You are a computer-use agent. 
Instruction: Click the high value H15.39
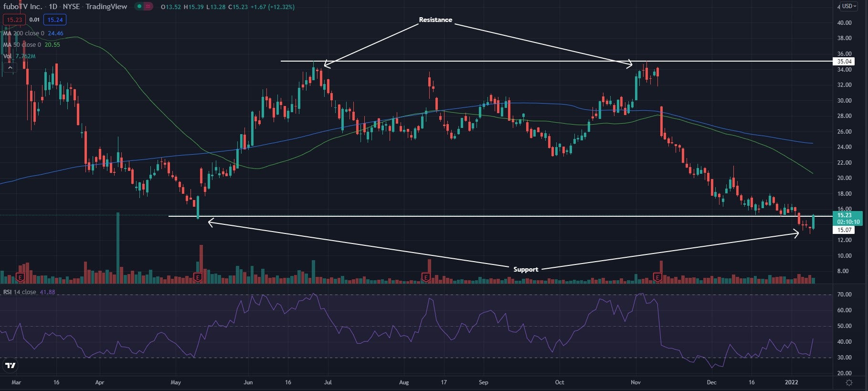(x=193, y=7)
